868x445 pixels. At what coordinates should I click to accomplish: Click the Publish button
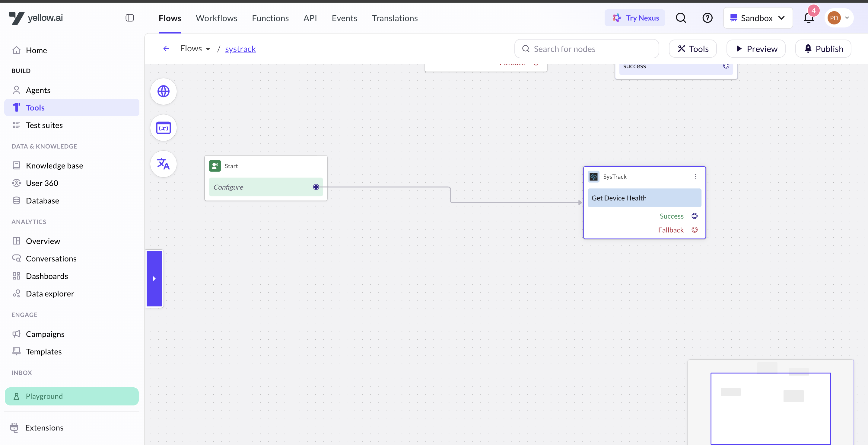click(x=823, y=49)
